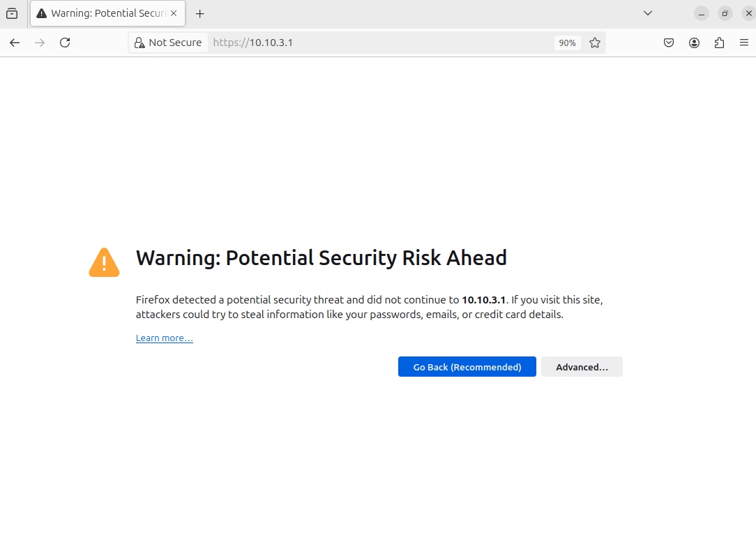Close the security warning tab
Screen dimensions: 756x549
coord(174,13)
